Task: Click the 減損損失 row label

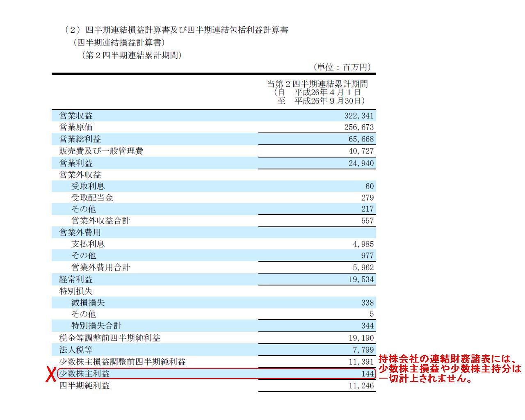Action: [x=88, y=303]
